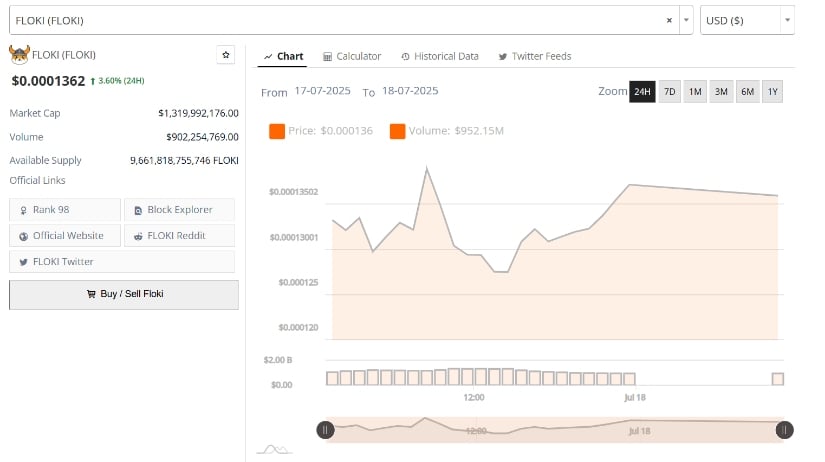The height and width of the screenshot is (462, 825).
Task: Select the 7D zoom range
Action: [669, 92]
